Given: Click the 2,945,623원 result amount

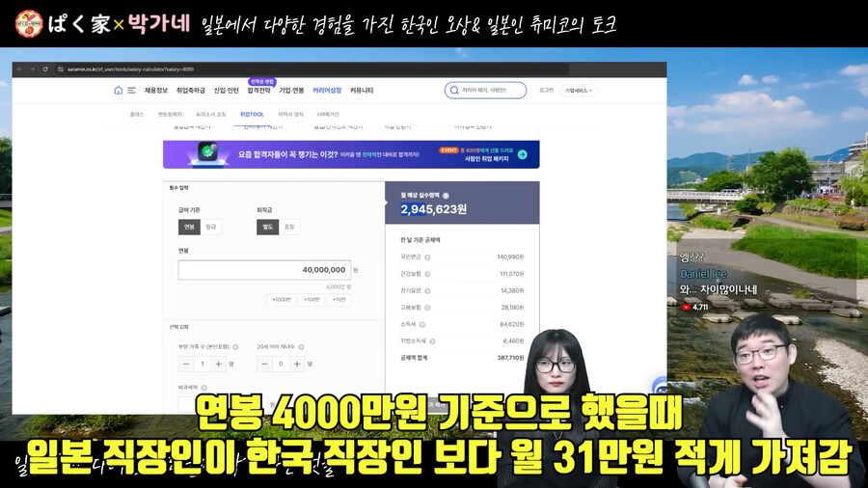Looking at the screenshot, I should (x=433, y=209).
